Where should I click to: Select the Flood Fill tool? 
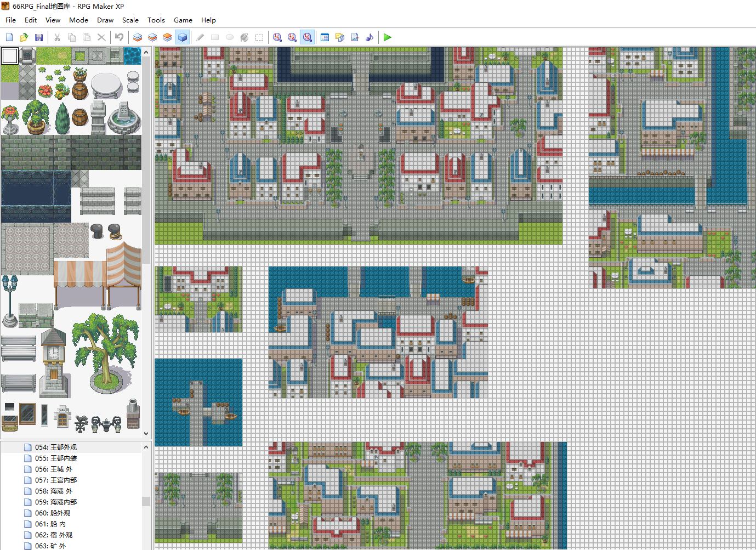pos(245,37)
